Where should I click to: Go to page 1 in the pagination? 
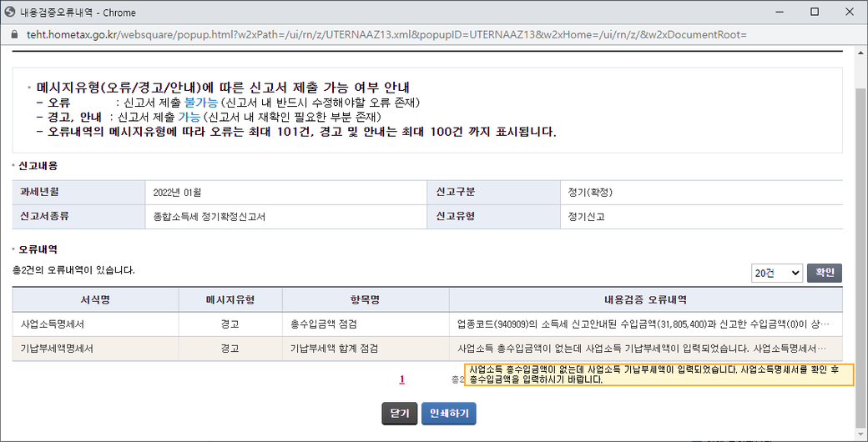(x=401, y=379)
